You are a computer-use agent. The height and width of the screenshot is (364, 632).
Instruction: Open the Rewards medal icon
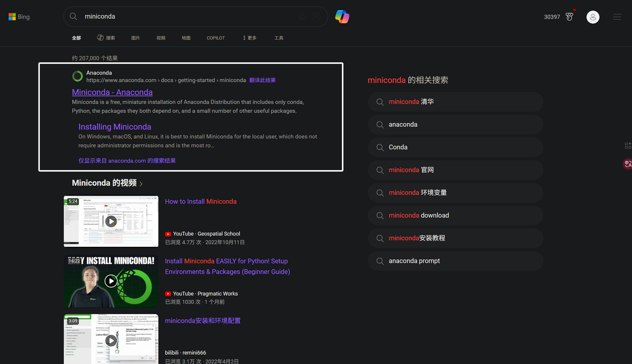570,17
